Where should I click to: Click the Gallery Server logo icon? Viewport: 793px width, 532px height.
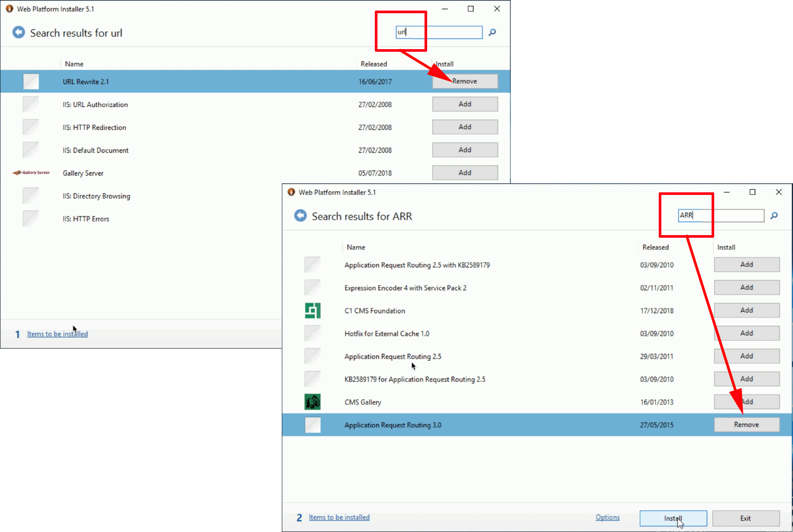(31, 173)
